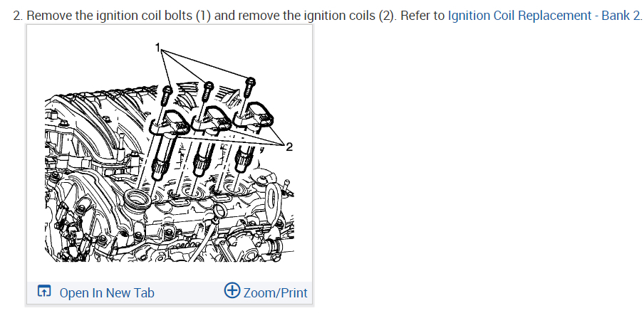Click the Zoom/Print text label
The width and height of the screenshot is (644, 323).
point(275,293)
